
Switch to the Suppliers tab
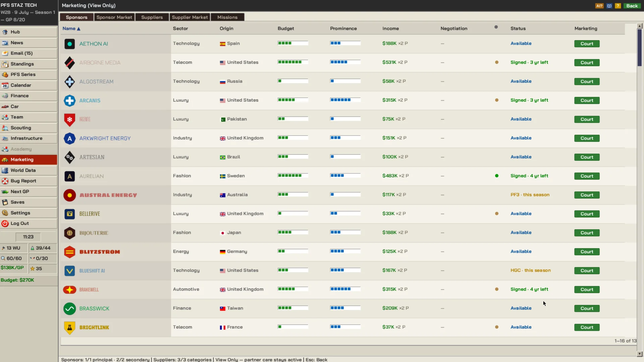pos(152,17)
